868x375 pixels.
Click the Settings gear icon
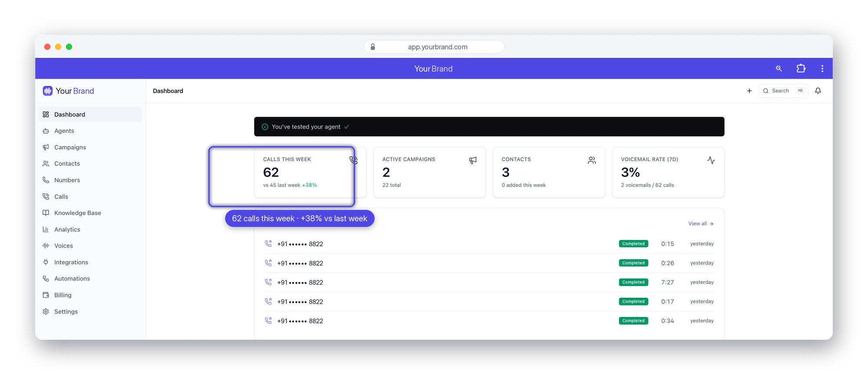(46, 312)
